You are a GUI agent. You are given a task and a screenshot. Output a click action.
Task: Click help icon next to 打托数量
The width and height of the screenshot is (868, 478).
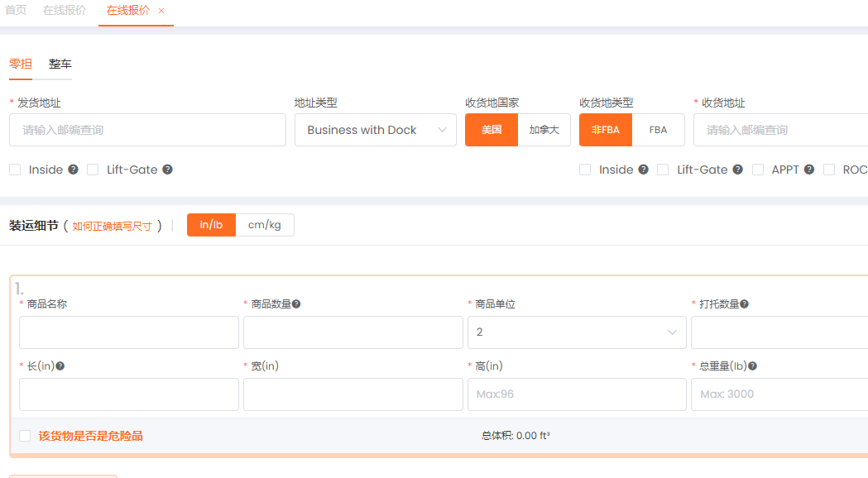[x=745, y=304]
